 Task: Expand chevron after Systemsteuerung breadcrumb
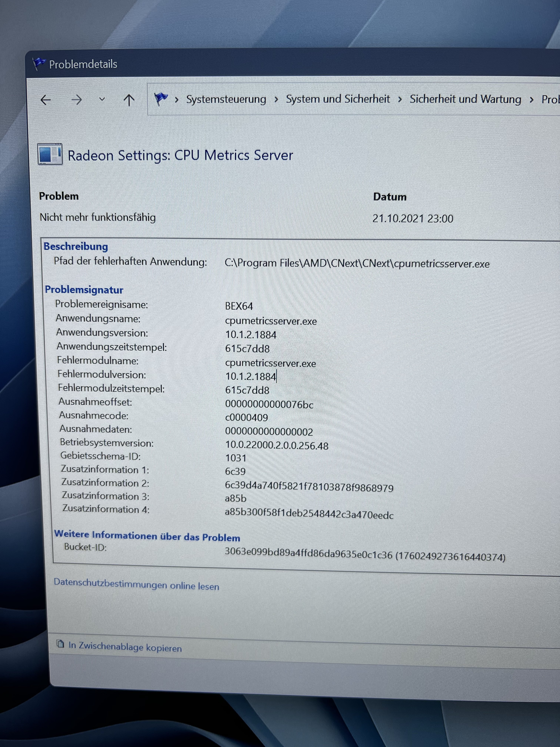(x=276, y=100)
